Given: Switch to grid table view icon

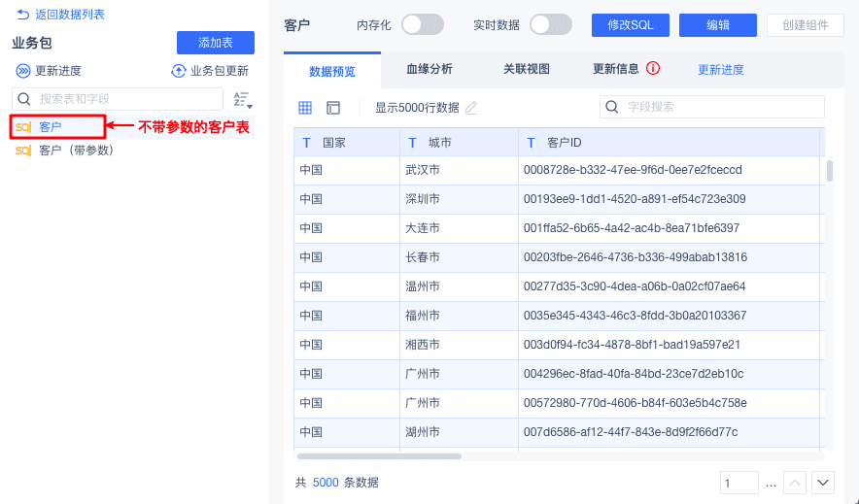Looking at the screenshot, I should pos(305,108).
